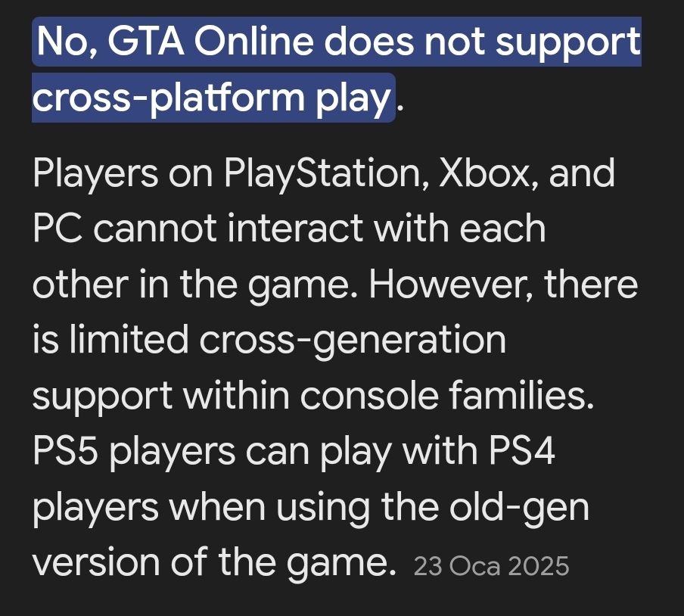Click the "PC cannot" text
The height and width of the screenshot is (616, 684).
[x=125, y=229]
